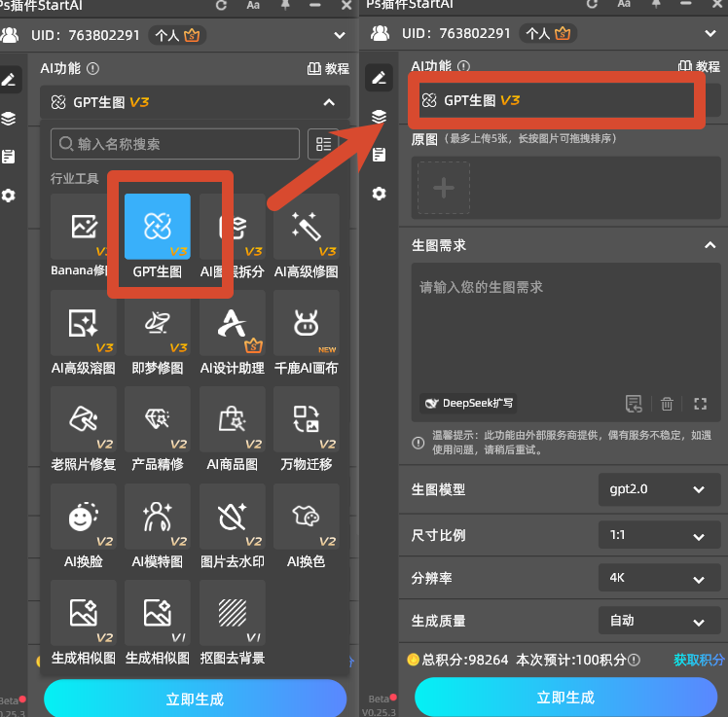
Task: Collapse the 生图需求 section chevron
Action: (x=710, y=245)
